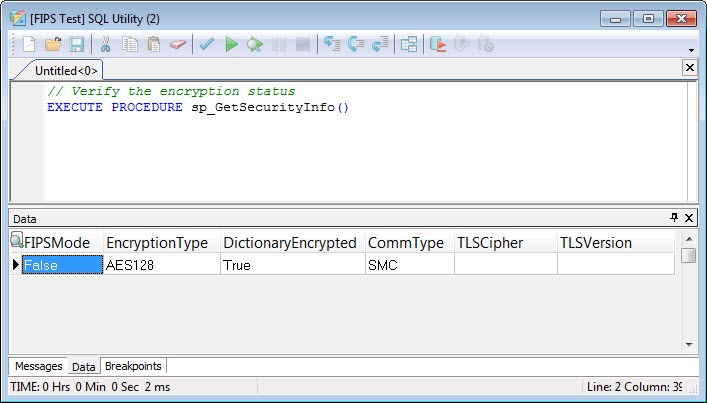Select the True cell under DictionaryEncrypted
707x403 pixels.
point(293,265)
